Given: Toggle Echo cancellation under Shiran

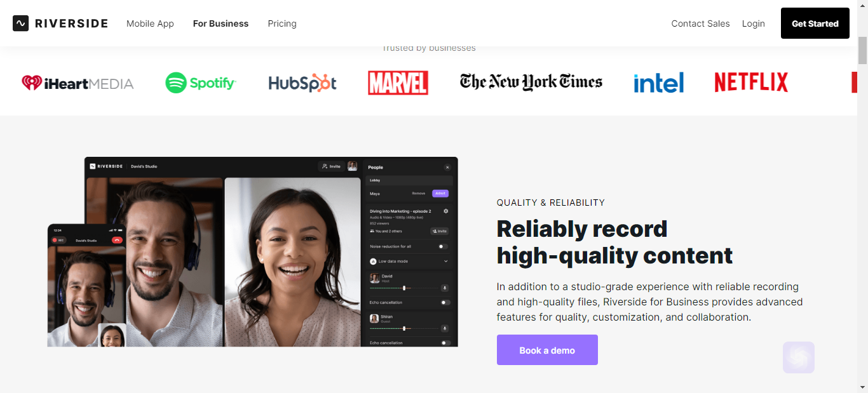Looking at the screenshot, I should click(445, 343).
